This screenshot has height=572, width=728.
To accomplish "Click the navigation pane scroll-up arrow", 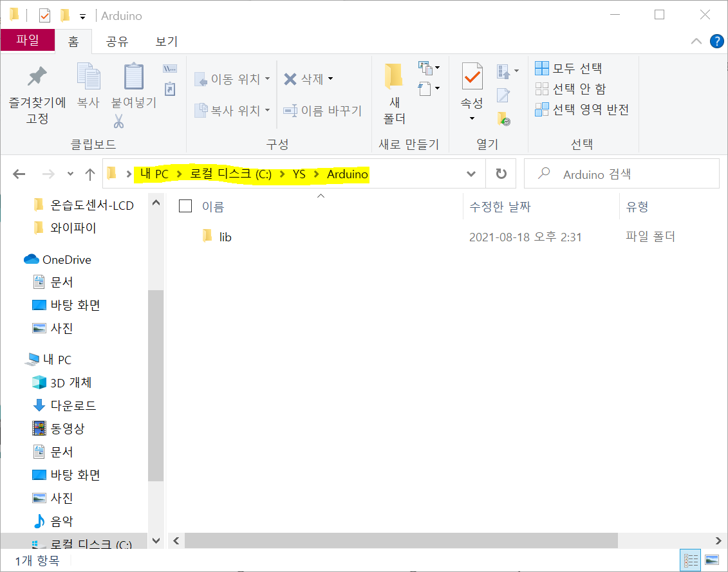I will click(x=156, y=203).
